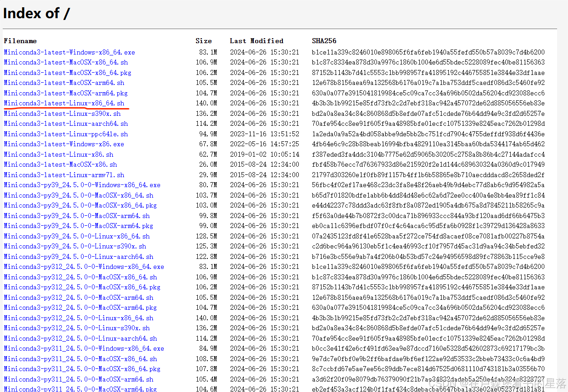The image size is (568, 392).
Task: Click the Miniconda3-latest-MacOSX-x86_64.pkg link
Action: [68, 73]
